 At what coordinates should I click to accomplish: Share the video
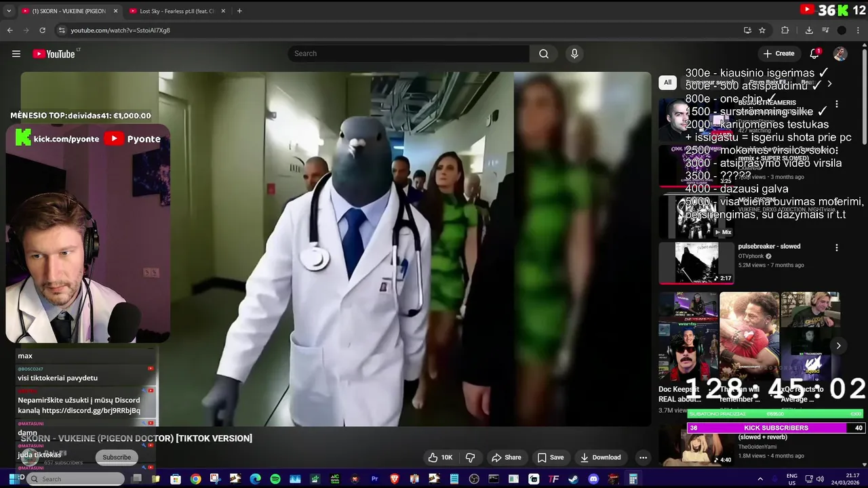click(x=506, y=457)
